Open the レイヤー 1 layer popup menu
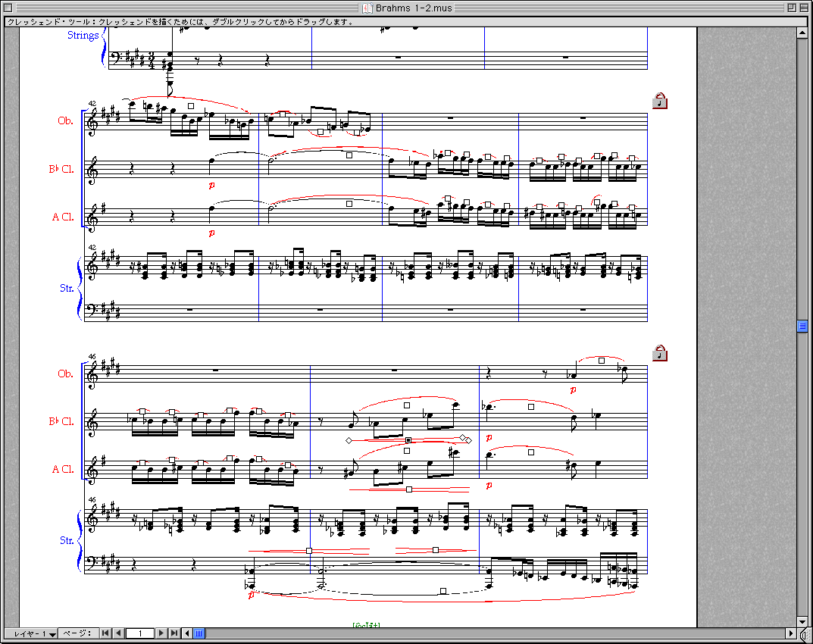Image resolution: width=813 pixels, height=644 pixels. click(32, 633)
